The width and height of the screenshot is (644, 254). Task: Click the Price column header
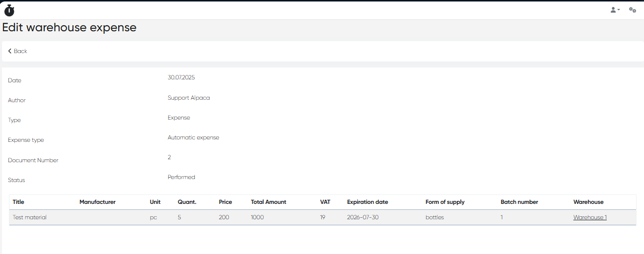pos(225,202)
